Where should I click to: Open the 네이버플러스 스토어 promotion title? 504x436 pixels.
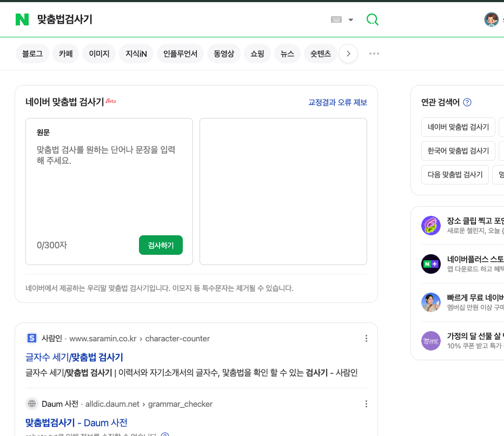tap(475, 259)
